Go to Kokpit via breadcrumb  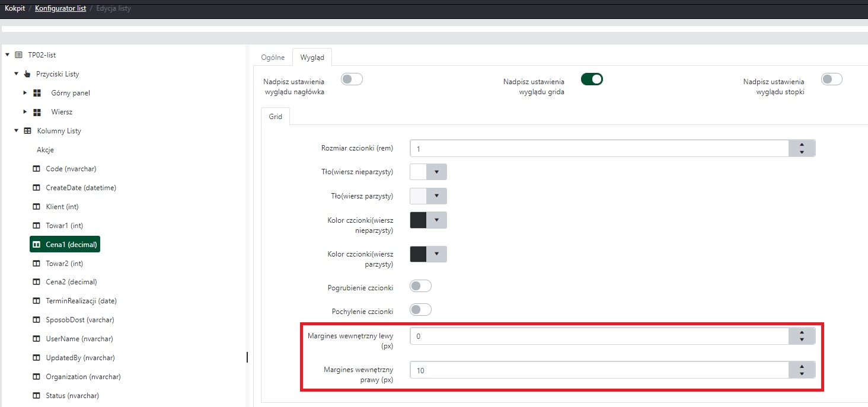click(15, 9)
